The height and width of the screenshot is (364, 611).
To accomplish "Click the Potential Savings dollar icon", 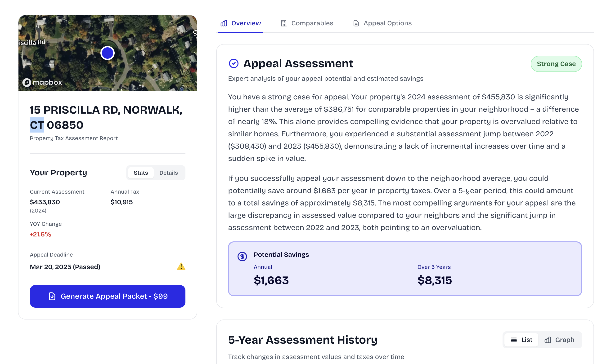I will pyautogui.click(x=242, y=257).
